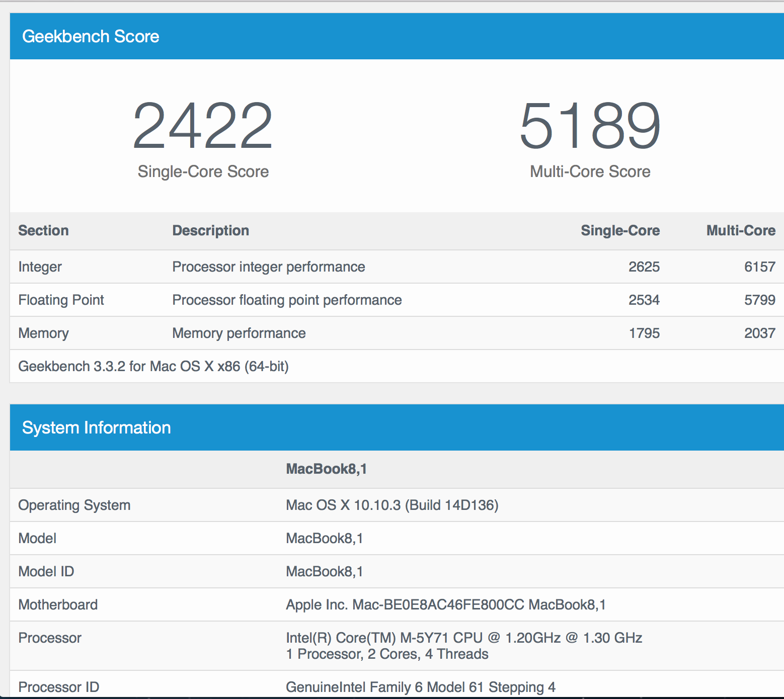Select Floating Point single-core value 2534
The height and width of the screenshot is (699, 784).
tap(644, 300)
